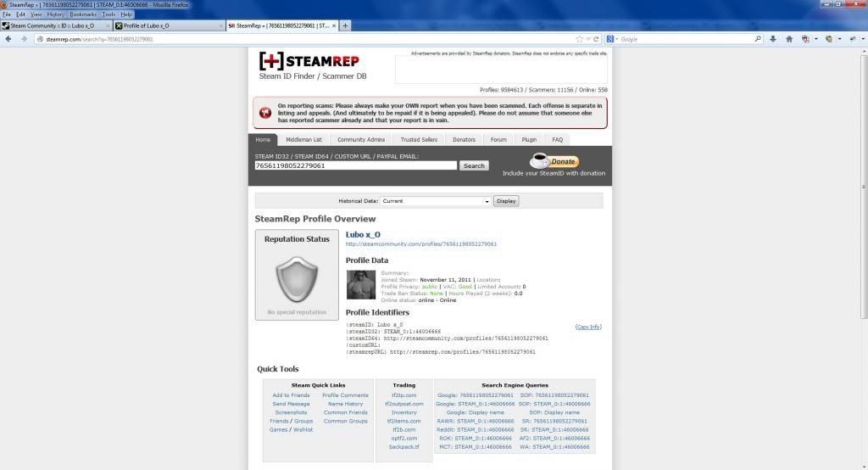Open the Reddit STEAM_0:1:46006666 query link
The height and width of the screenshot is (470, 868).
coord(476,429)
